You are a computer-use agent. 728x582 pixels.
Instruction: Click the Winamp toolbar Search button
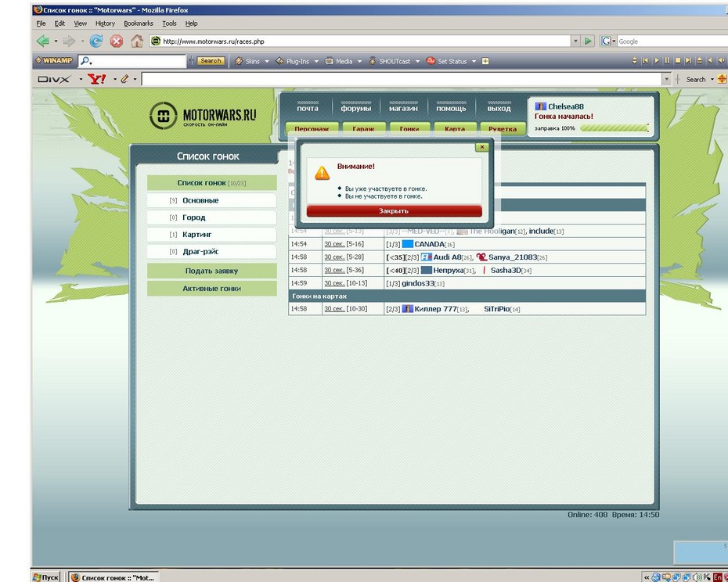(x=211, y=61)
